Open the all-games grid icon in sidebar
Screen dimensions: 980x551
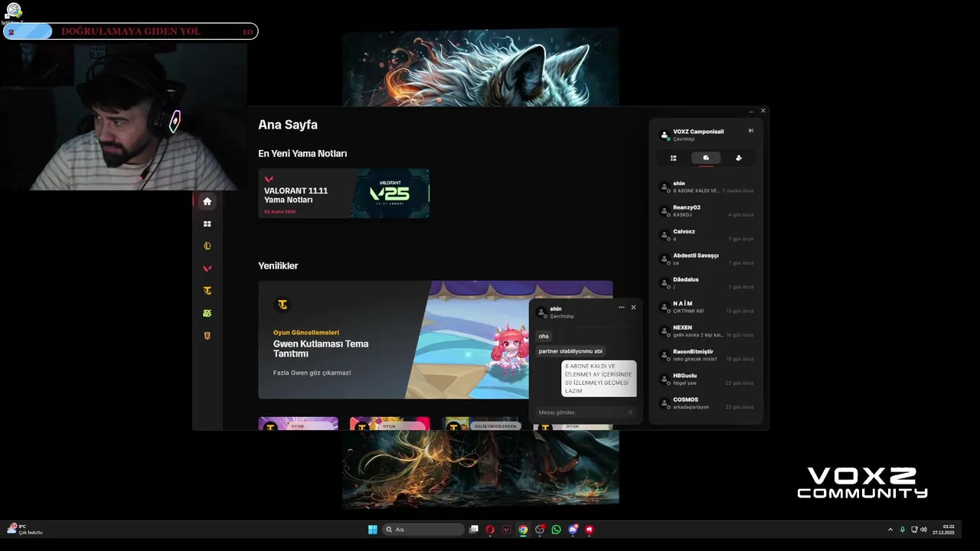click(x=207, y=224)
